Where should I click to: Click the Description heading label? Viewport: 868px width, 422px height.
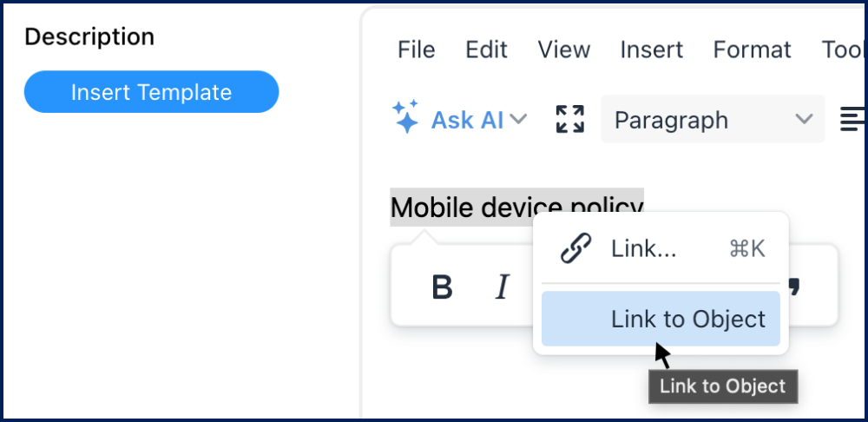point(89,36)
